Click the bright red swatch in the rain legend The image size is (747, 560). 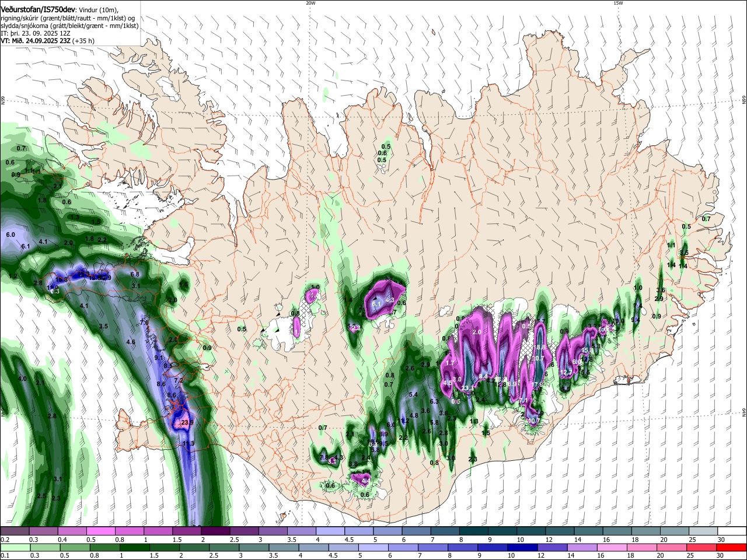pos(732,547)
